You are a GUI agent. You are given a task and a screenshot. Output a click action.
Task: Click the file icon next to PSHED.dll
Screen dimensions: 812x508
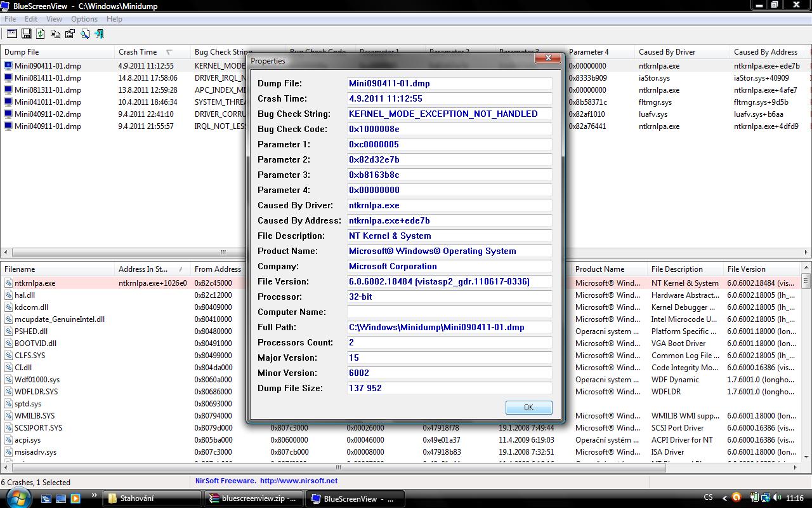(8, 331)
